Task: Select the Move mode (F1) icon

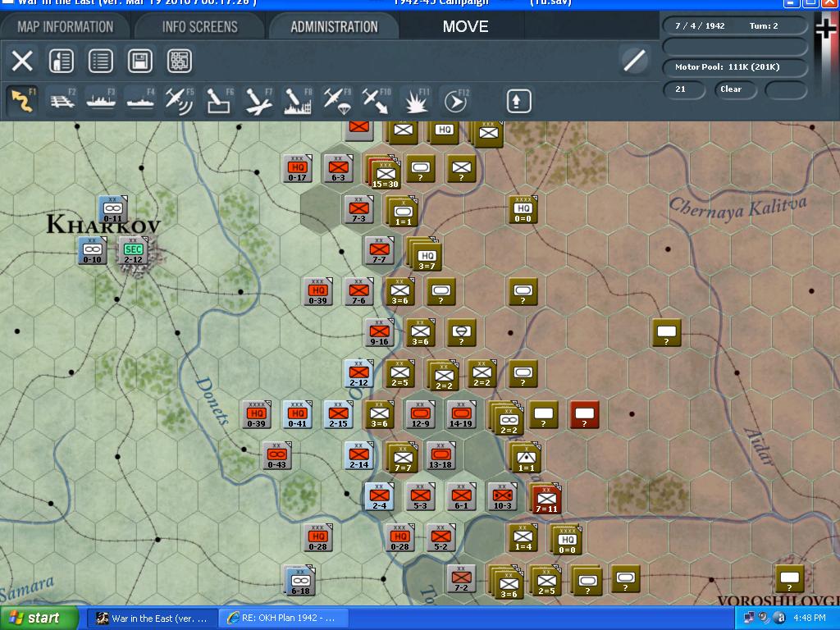Action: click(x=22, y=101)
